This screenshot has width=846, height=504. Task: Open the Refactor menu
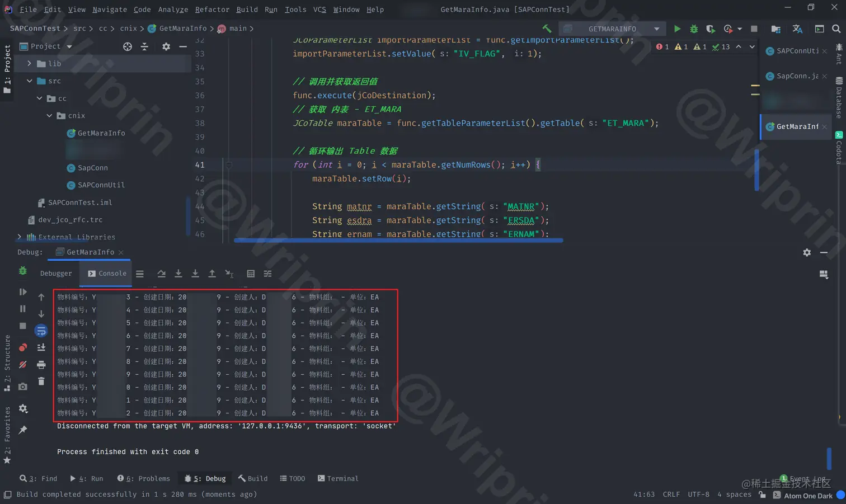(212, 10)
